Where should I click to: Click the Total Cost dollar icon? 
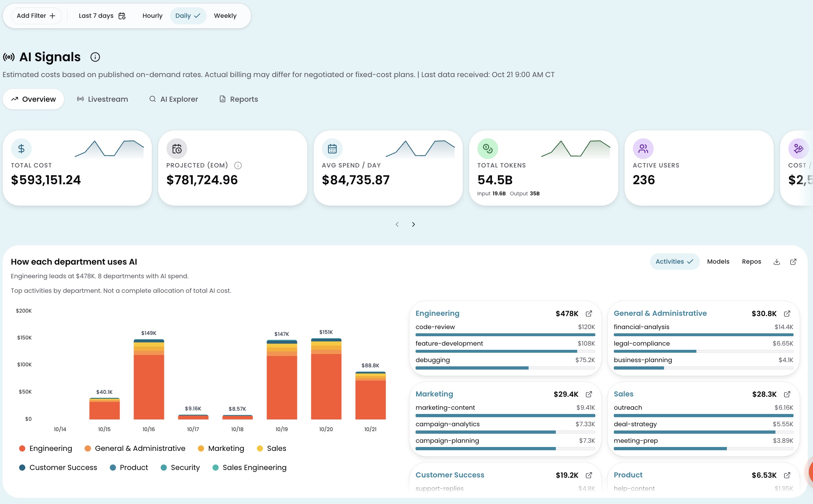click(x=21, y=149)
